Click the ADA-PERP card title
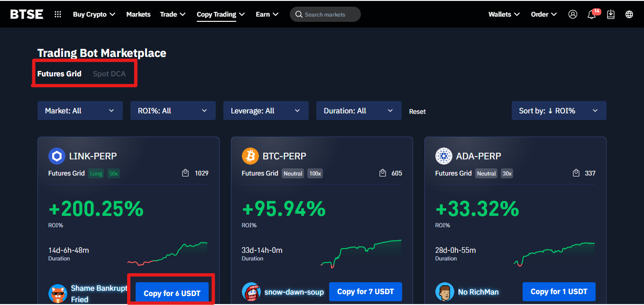 click(x=478, y=156)
